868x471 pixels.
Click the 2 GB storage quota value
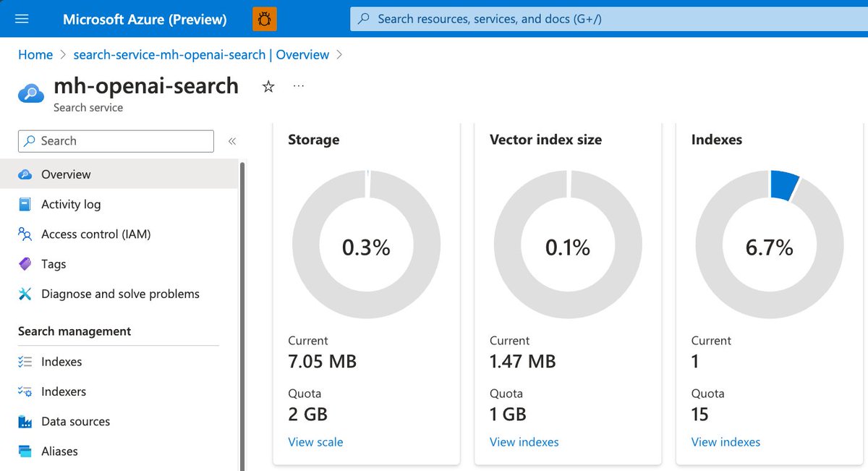pos(307,415)
